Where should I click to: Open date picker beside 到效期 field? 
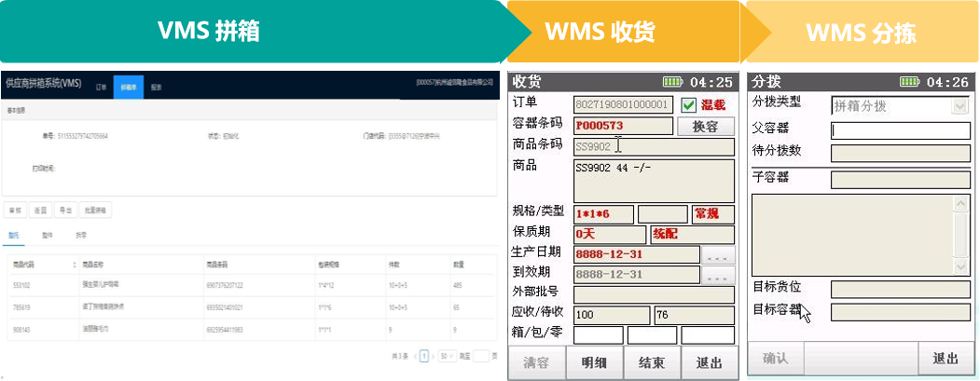point(718,275)
